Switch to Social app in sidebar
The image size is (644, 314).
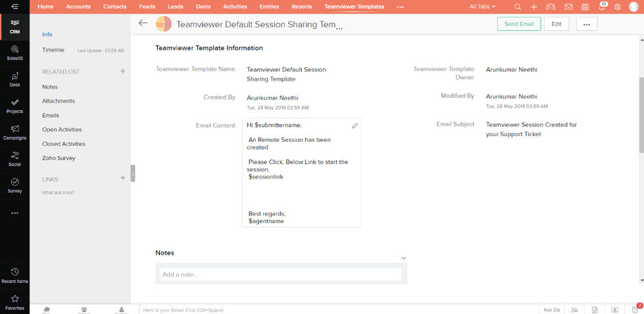tap(15, 159)
